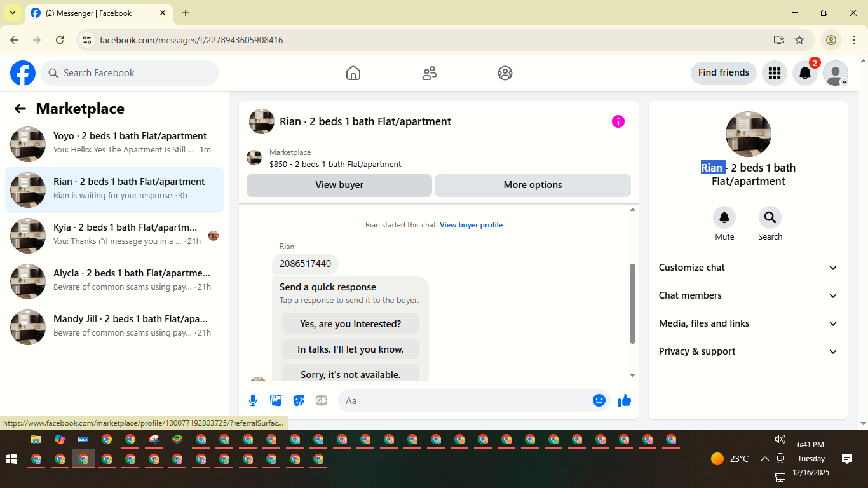Screen dimensions: 868x488
Task: Open the Friends icon in the top navigation
Action: [430, 73]
